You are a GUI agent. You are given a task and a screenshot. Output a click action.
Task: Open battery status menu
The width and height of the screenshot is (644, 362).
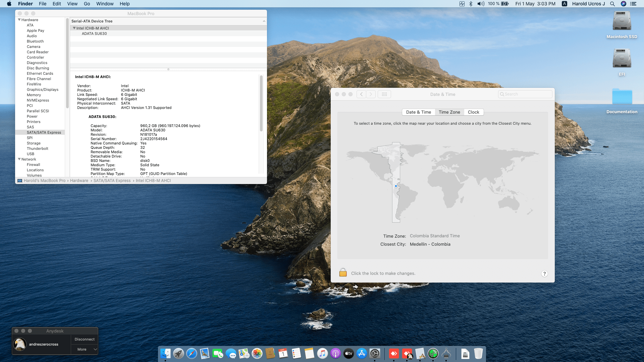tap(498, 4)
